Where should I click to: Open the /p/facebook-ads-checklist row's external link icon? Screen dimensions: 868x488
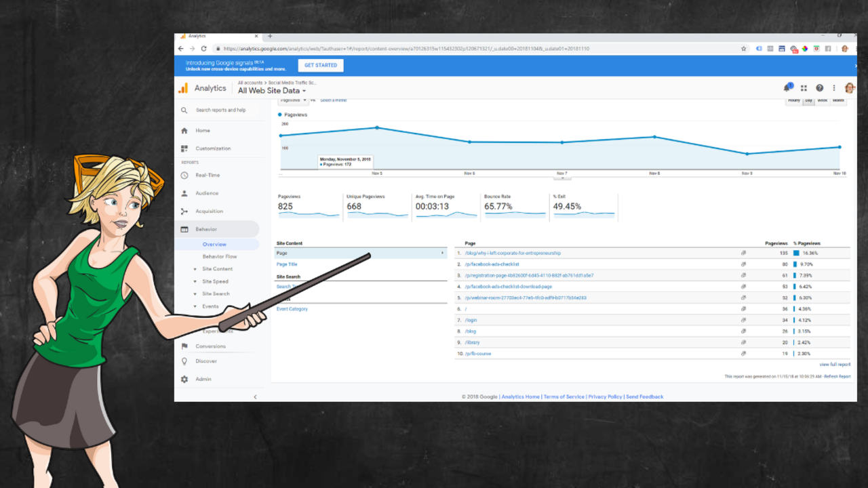(743, 264)
